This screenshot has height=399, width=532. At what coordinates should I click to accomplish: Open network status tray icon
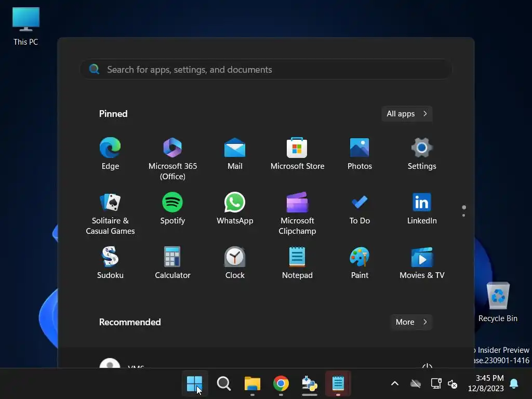(x=436, y=383)
